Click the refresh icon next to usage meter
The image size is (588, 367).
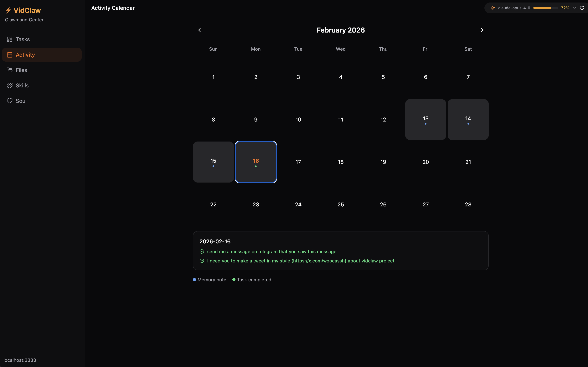click(x=582, y=8)
